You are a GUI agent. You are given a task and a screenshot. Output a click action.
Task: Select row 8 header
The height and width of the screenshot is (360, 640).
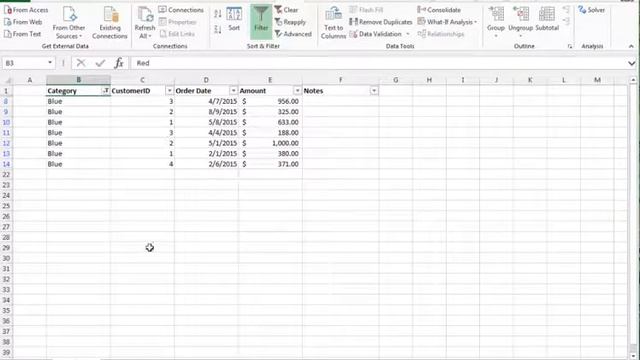coord(6,101)
